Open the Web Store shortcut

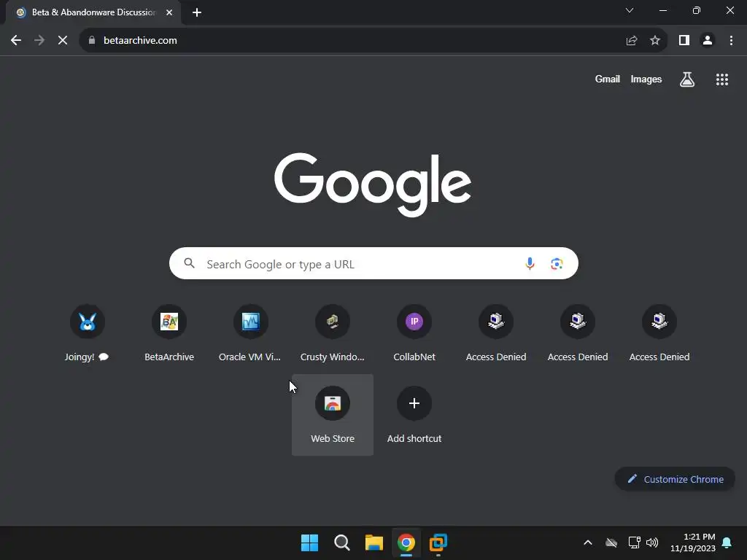tap(333, 415)
